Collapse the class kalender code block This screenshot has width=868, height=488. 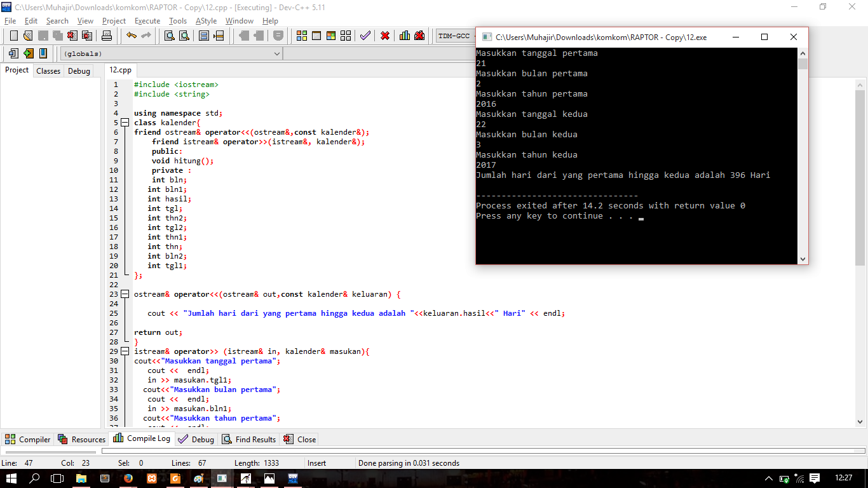click(x=125, y=123)
